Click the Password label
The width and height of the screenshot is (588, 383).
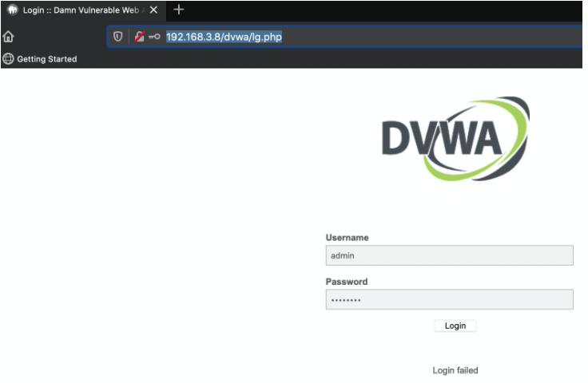[x=347, y=282]
